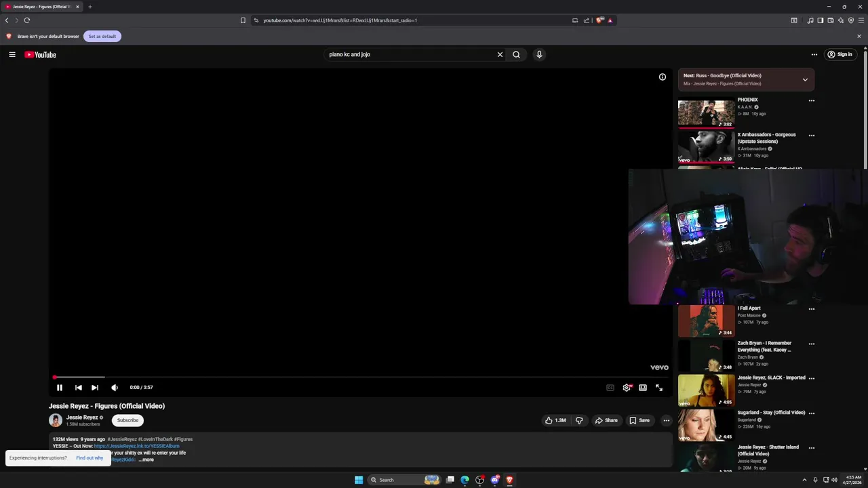Switch to theater mode
Viewport: 868px width, 488px height.
pyautogui.click(x=643, y=388)
